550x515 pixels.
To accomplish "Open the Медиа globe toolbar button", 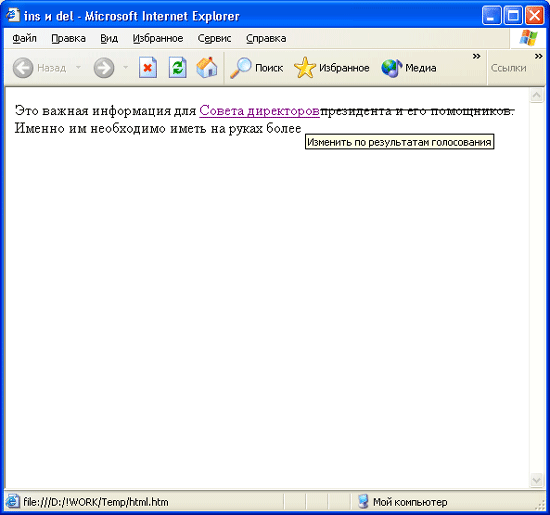I will (x=409, y=67).
